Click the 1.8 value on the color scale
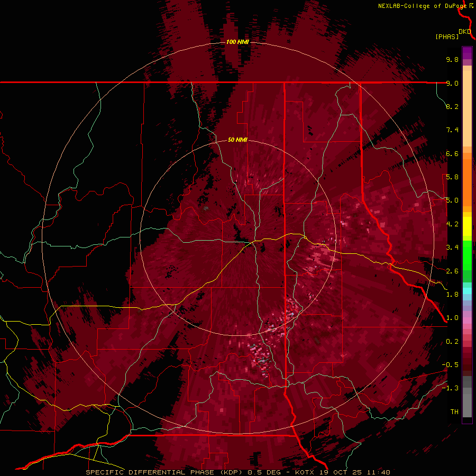 point(452,295)
